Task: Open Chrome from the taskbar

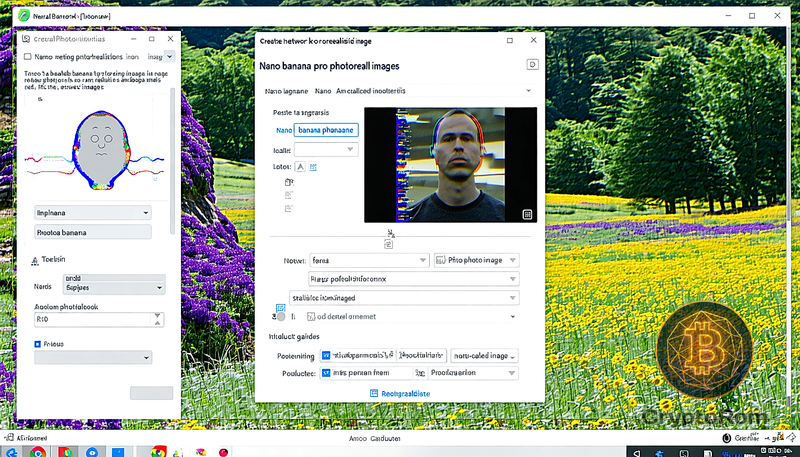Action: pyautogui.click(x=37, y=452)
